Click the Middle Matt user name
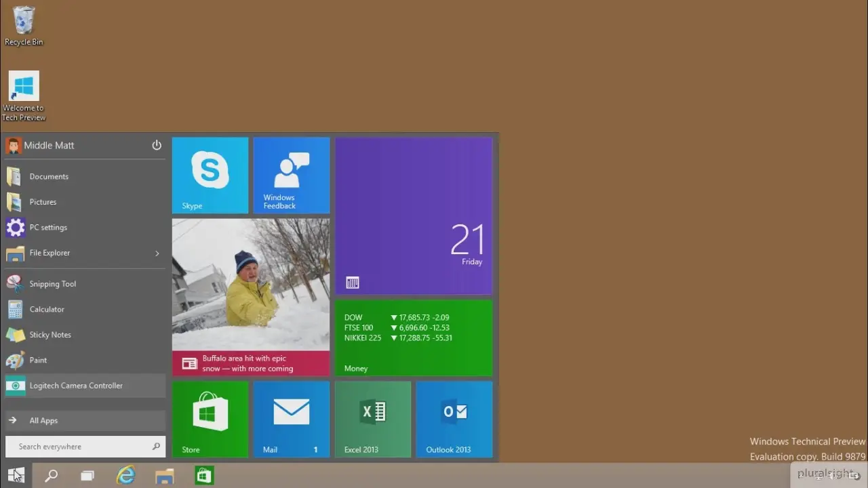Screen dimensions: 868x488 tap(49, 146)
